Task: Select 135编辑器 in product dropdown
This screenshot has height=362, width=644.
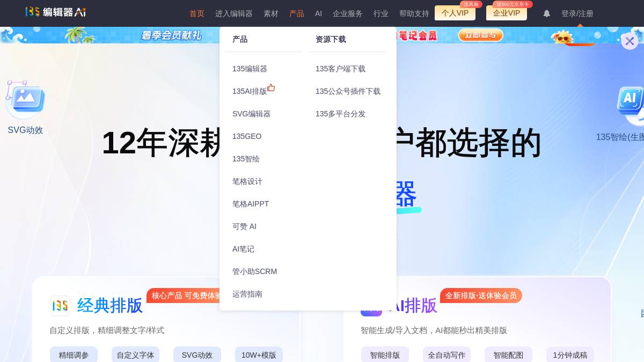Action: tap(250, 69)
